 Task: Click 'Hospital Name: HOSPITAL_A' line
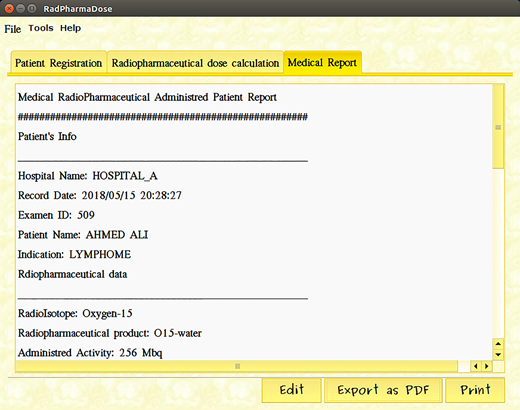pyautogui.click(x=88, y=176)
